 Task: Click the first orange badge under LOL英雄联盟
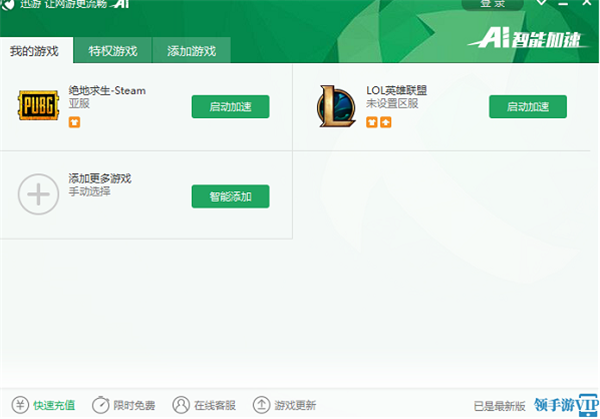point(372,122)
